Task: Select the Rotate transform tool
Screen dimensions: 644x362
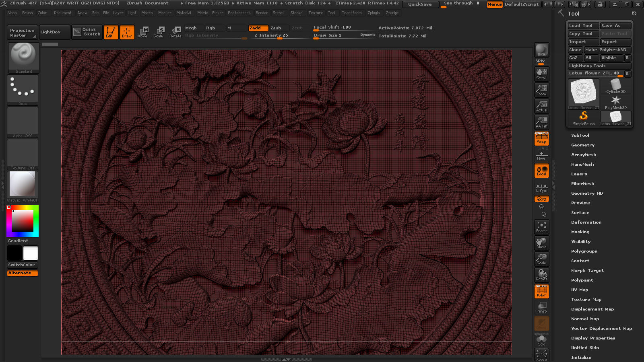Action: click(x=175, y=32)
